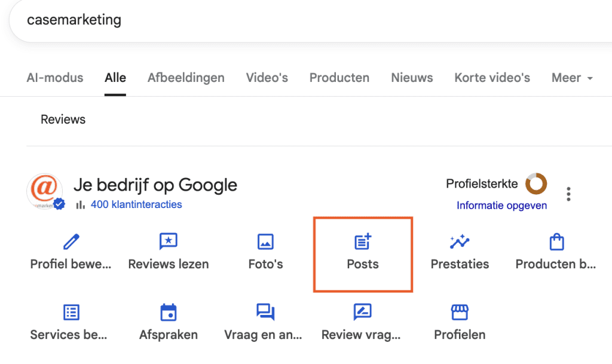
Task: Open the Services bewerken list icon
Action: tap(71, 312)
